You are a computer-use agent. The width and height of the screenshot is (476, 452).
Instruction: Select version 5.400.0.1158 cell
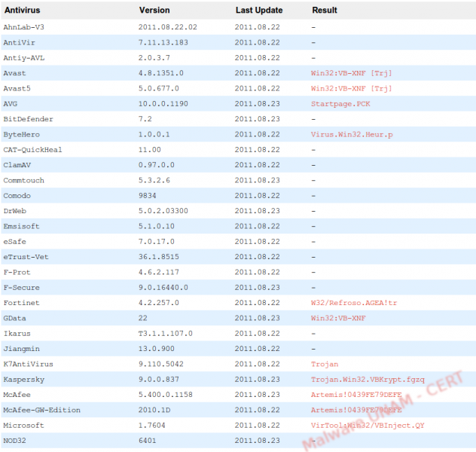165,395
